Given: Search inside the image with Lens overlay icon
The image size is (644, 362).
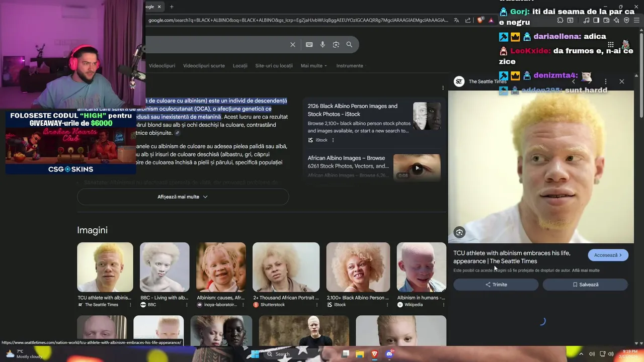Looking at the screenshot, I should 459,232.
